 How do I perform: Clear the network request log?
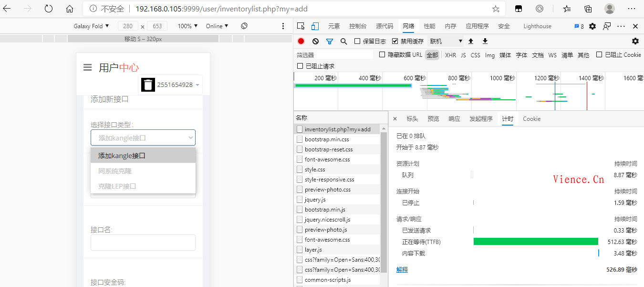click(x=315, y=41)
